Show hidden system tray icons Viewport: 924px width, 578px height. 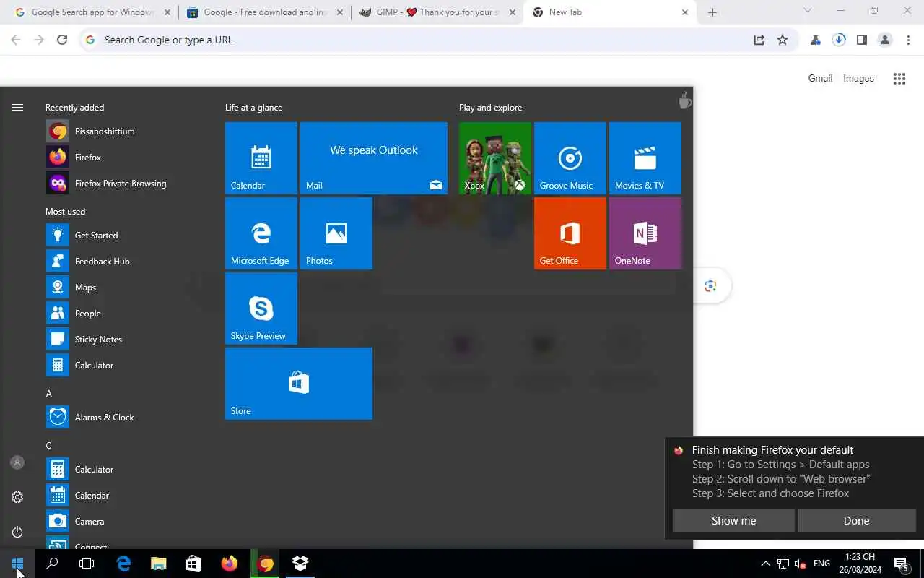765,564
